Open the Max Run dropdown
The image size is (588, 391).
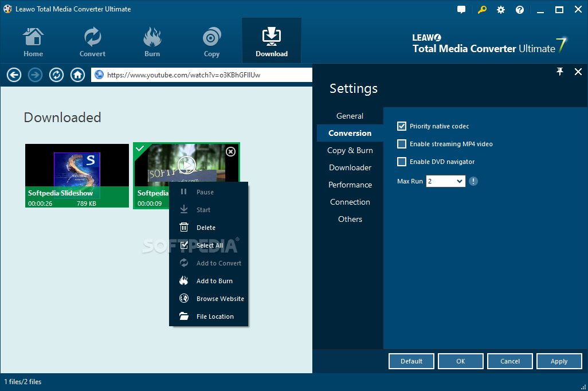pos(445,181)
